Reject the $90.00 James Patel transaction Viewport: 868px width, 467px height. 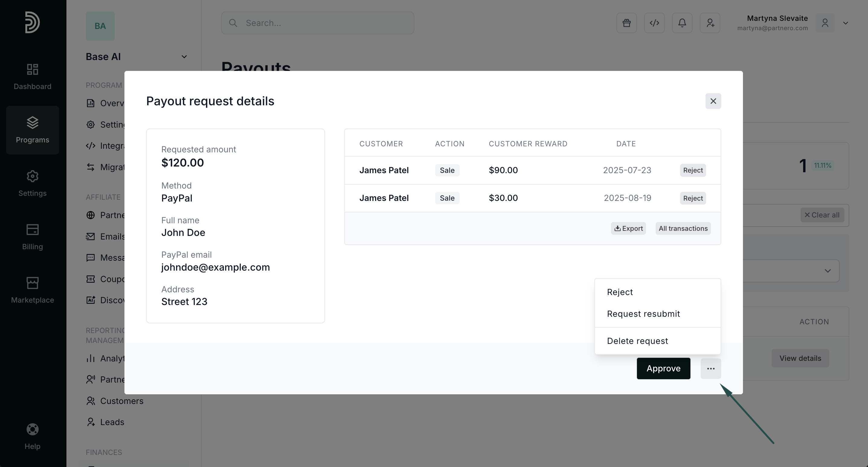[x=693, y=170]
